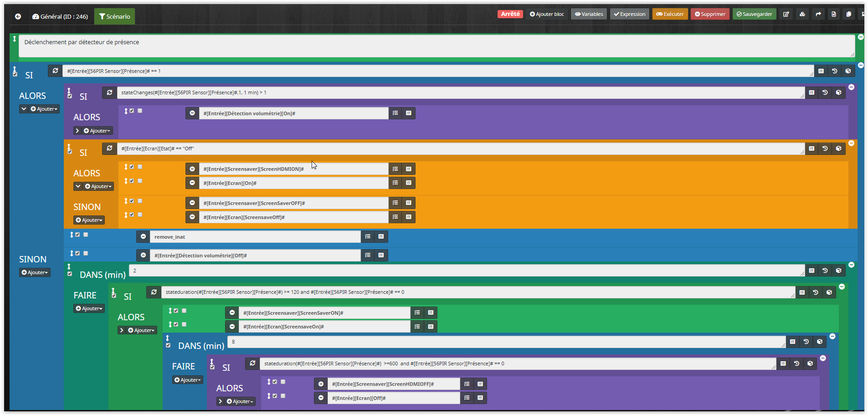The image size is (868, 415).
Task: Save the scenario with Sauvegarder
Action: (755, 14)
